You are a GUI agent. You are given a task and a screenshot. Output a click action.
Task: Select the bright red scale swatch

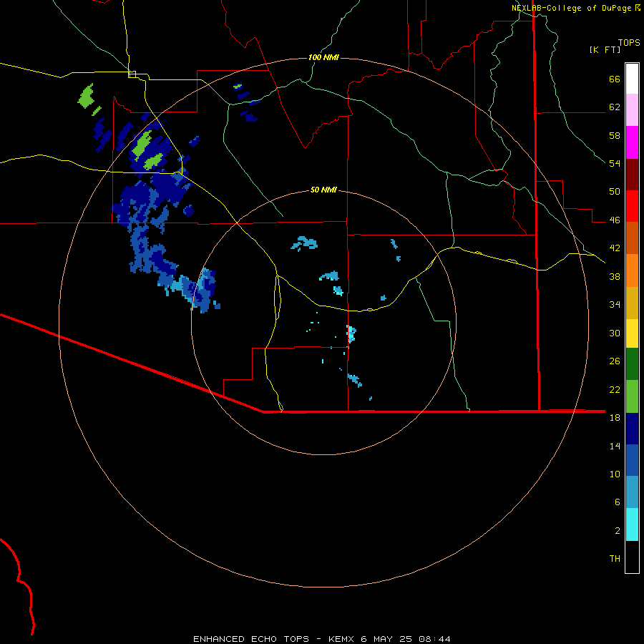(x=632, y=206)
